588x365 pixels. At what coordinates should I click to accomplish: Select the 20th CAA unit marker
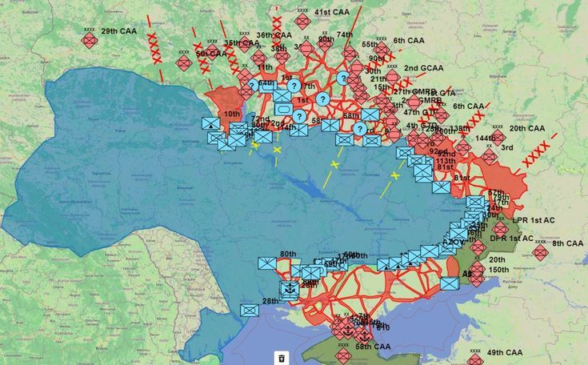pos(498,138)
